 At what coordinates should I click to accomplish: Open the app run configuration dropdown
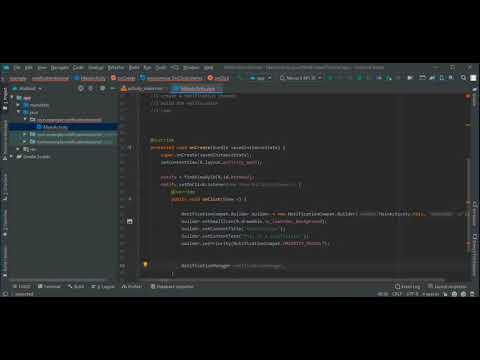(x=261, y=78)
